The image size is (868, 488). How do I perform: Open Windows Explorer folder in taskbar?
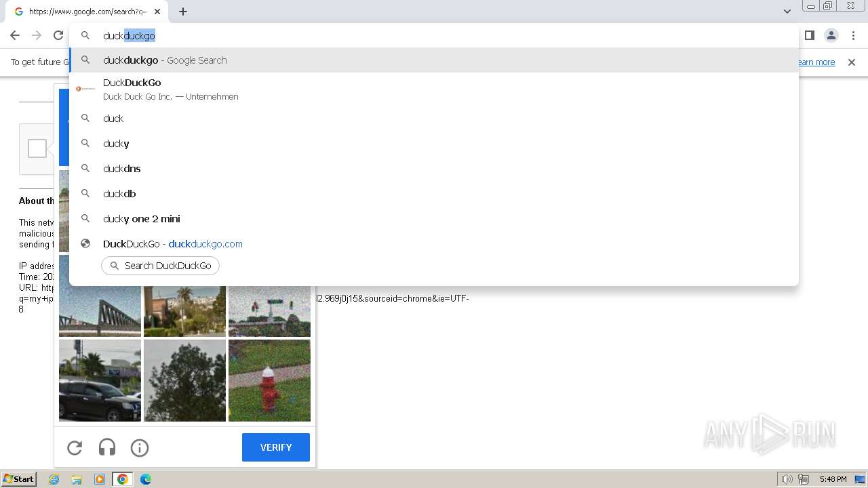coord(77,479)
